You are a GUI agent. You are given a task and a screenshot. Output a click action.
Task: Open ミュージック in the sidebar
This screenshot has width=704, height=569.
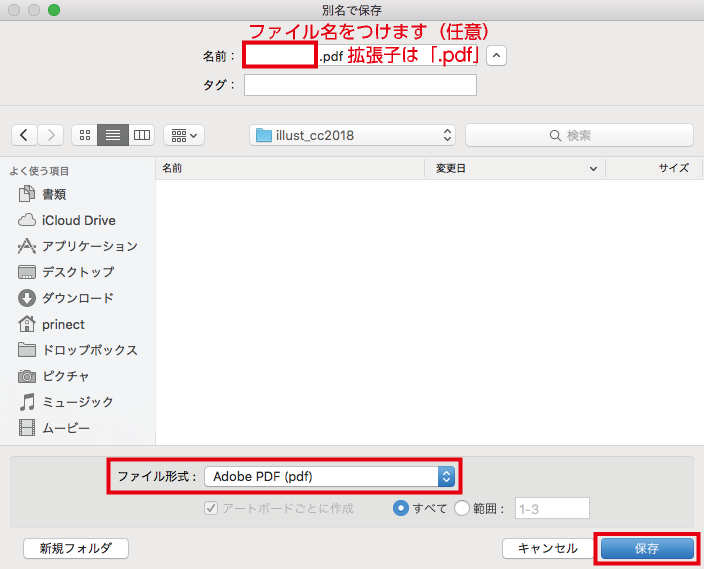pyautogui.click(x=66, y=402)
